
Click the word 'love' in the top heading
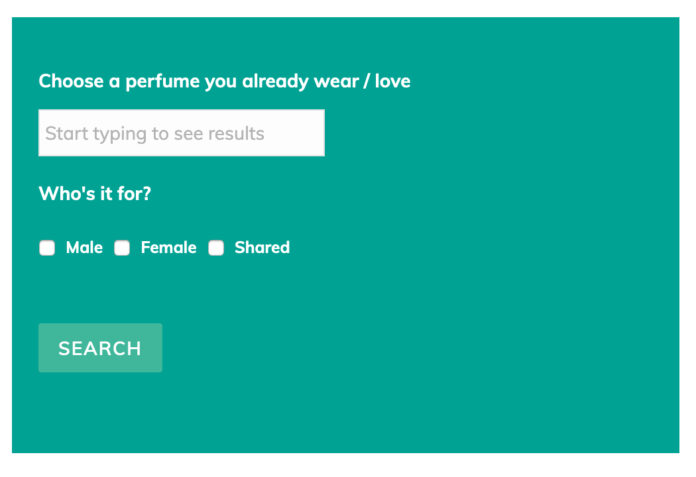point(392,81)
